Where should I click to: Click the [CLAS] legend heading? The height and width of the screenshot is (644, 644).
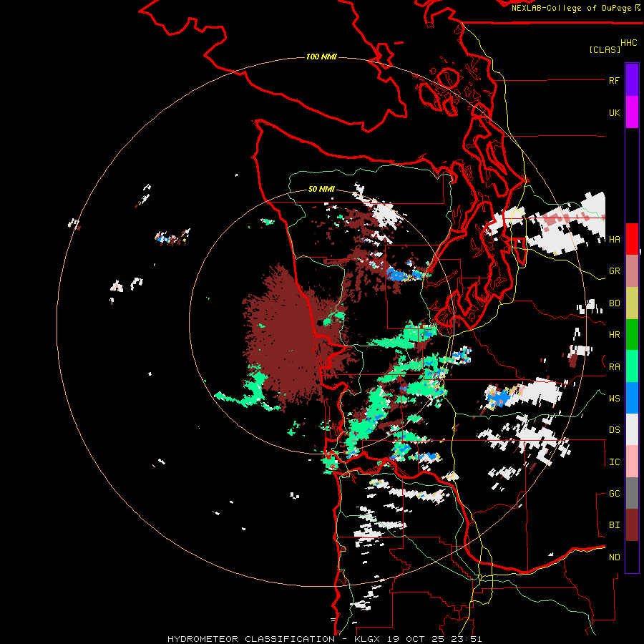(605, 49)
